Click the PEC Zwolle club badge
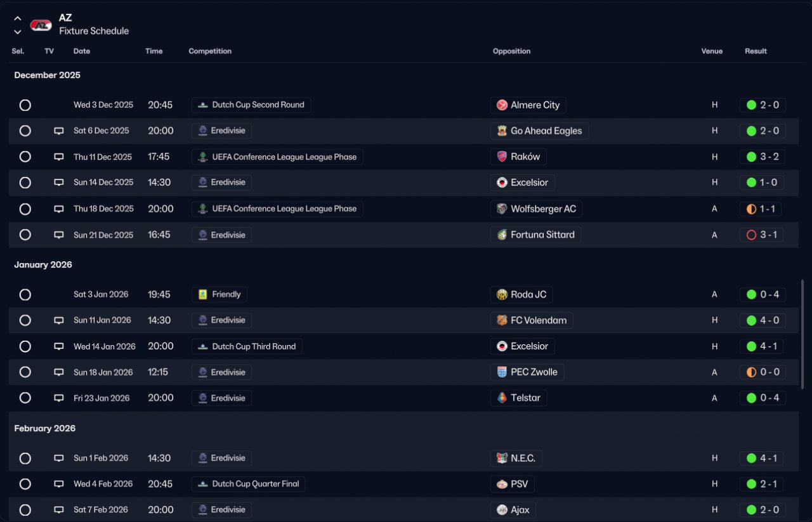Screen dimensions: 812x522 tap(502, 372)
